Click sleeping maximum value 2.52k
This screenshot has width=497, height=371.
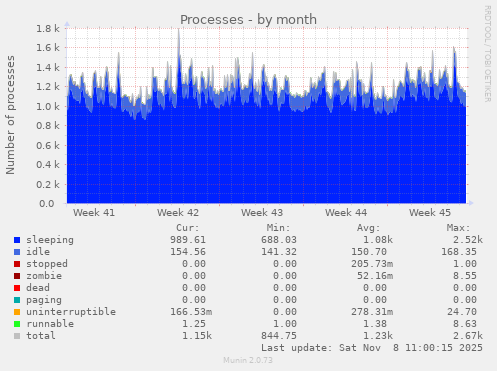pyautogui.click(x=468, y=240)
